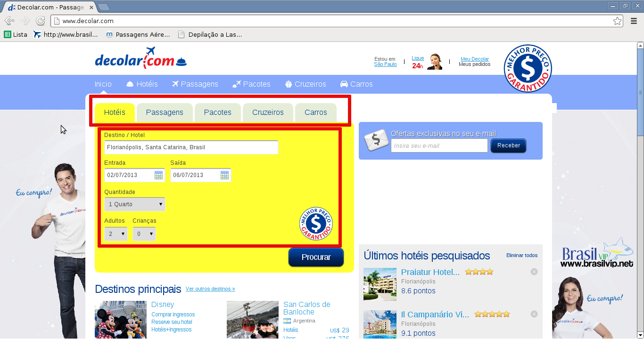Screen dimensions: 644x339
Task: Open Cruzeiros in the blue navigation bar
Action: click(x=305, y=84)
